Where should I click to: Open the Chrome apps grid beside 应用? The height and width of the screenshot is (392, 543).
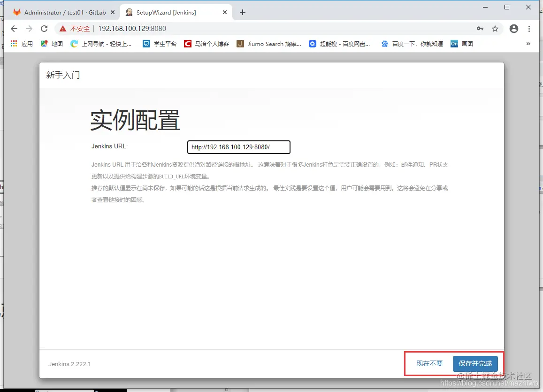click(x=13, y=43)
